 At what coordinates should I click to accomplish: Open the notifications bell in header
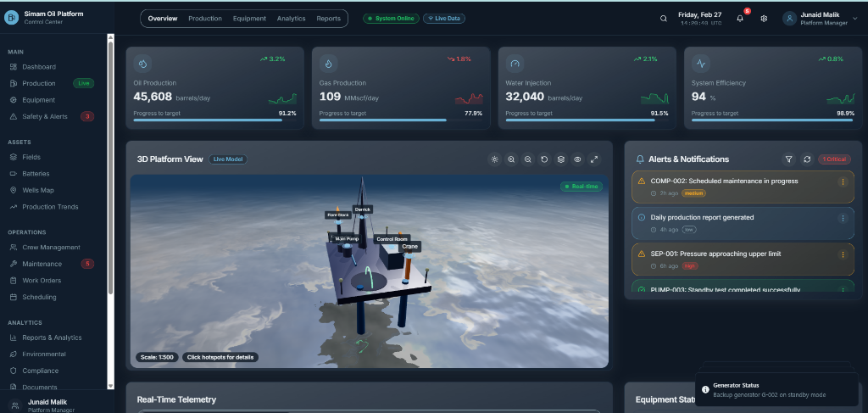pyautogui.click(x=740, y=19)
